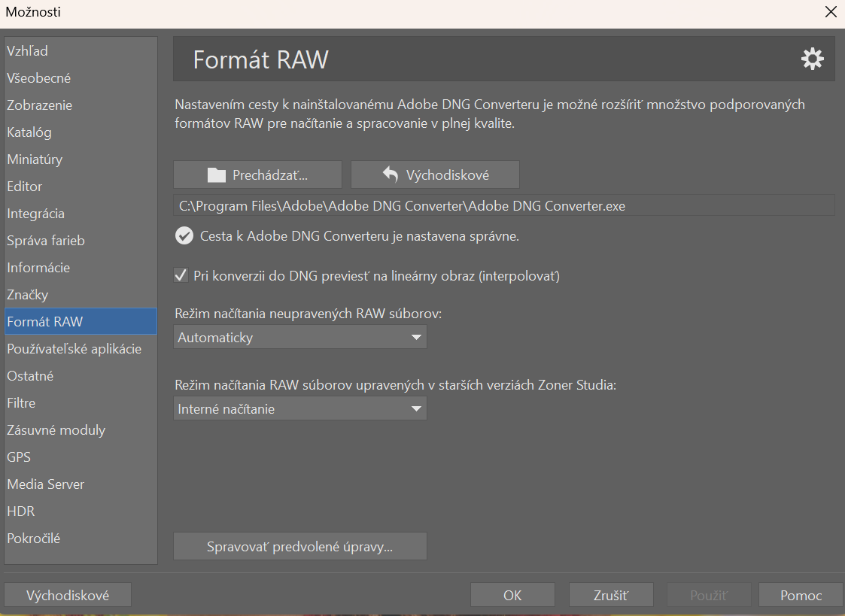Select Ostatné in the sidebar
Image resolution: width=845 pixels, height=616 pixels.
tap(81, 376)
